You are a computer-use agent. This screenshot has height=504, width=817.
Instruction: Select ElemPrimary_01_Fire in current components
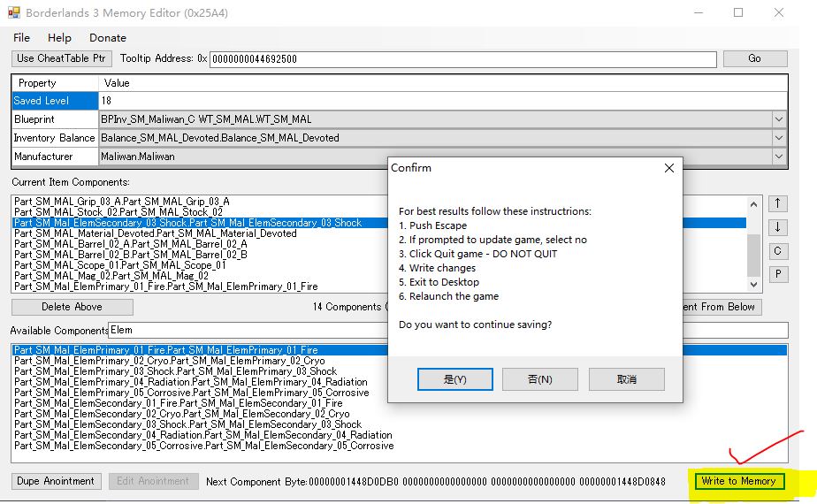pyautogui.click(x=165, y=286)
